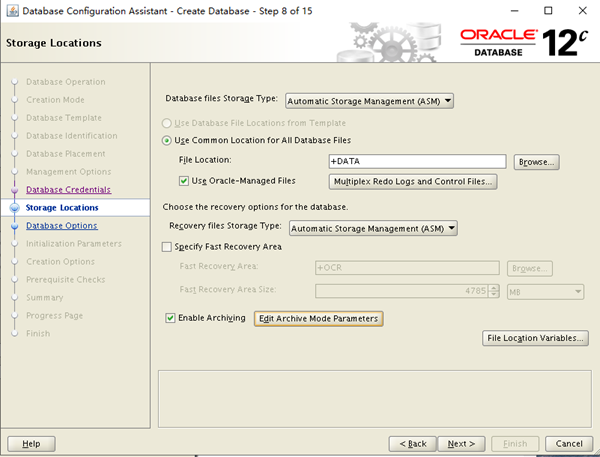Proceed with the Next button
The height and width of the screenshot is (457, 600).
[x=461, y=444]
